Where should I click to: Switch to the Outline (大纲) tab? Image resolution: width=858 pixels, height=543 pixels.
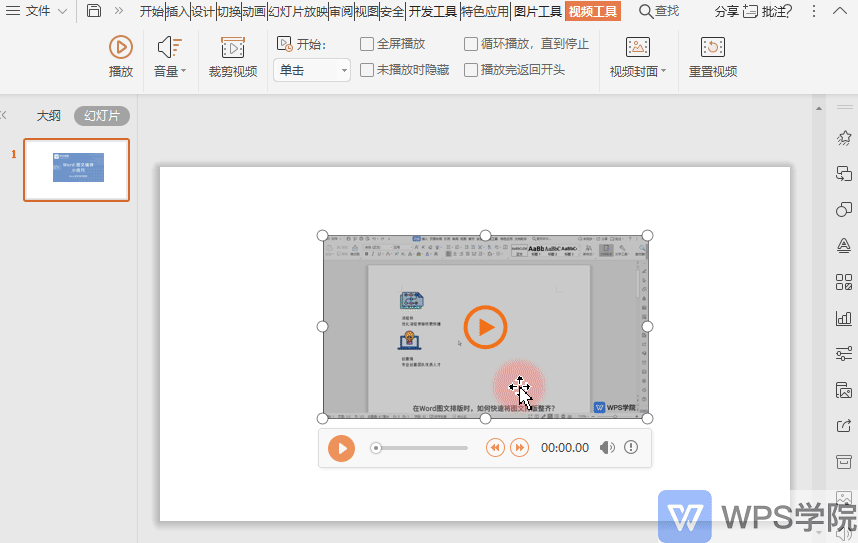coord(49,116)
